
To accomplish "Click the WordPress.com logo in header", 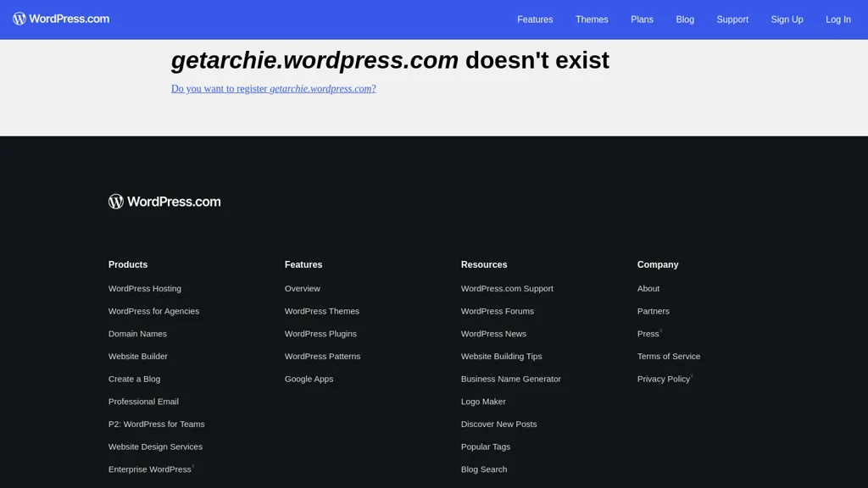I will point(61,19).
